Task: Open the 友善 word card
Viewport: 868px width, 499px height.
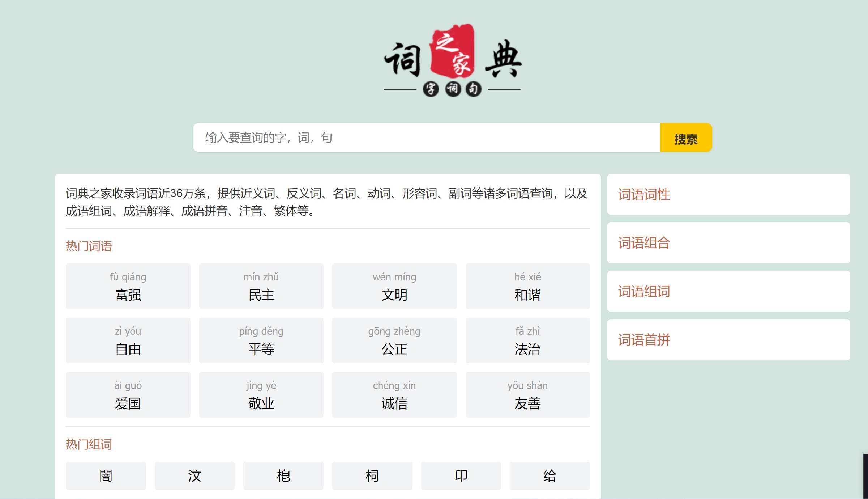Action: tap(527, 395)
